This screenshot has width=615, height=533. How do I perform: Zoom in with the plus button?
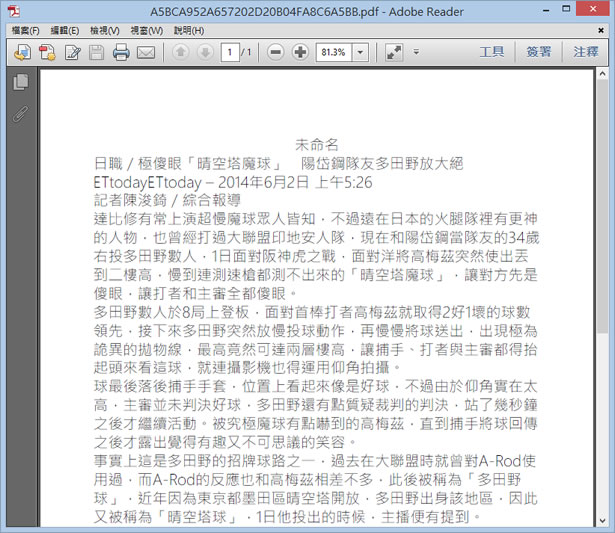point(299,52)
